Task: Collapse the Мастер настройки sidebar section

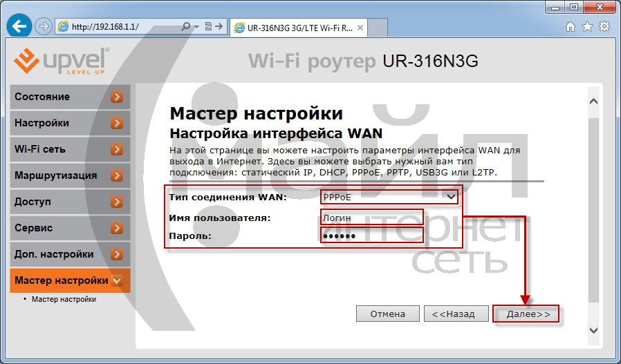Action: coord(117,280)
